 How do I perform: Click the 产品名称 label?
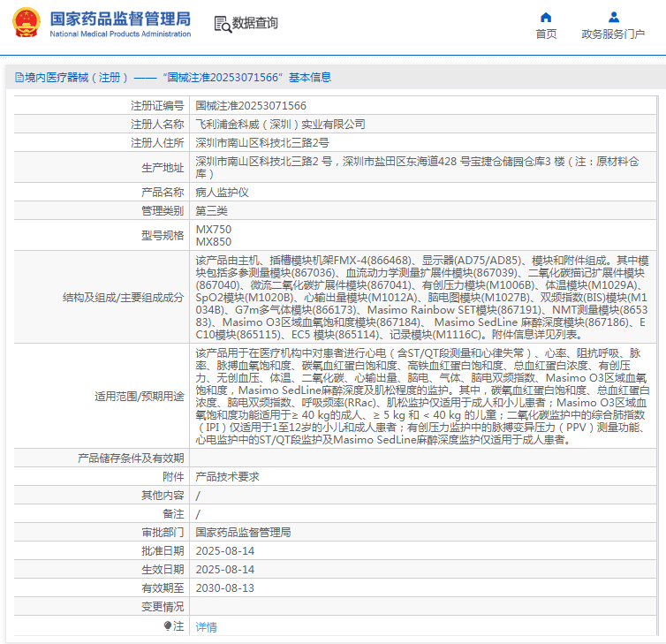163,193
